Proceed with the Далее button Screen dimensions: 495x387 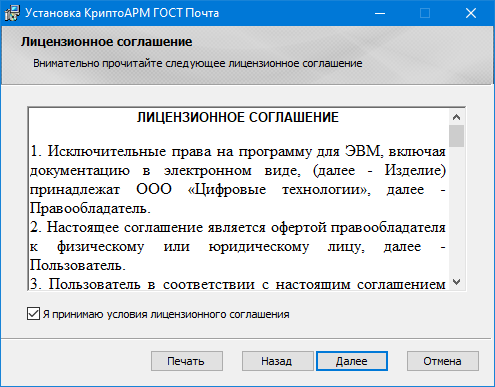coord(352,361)
